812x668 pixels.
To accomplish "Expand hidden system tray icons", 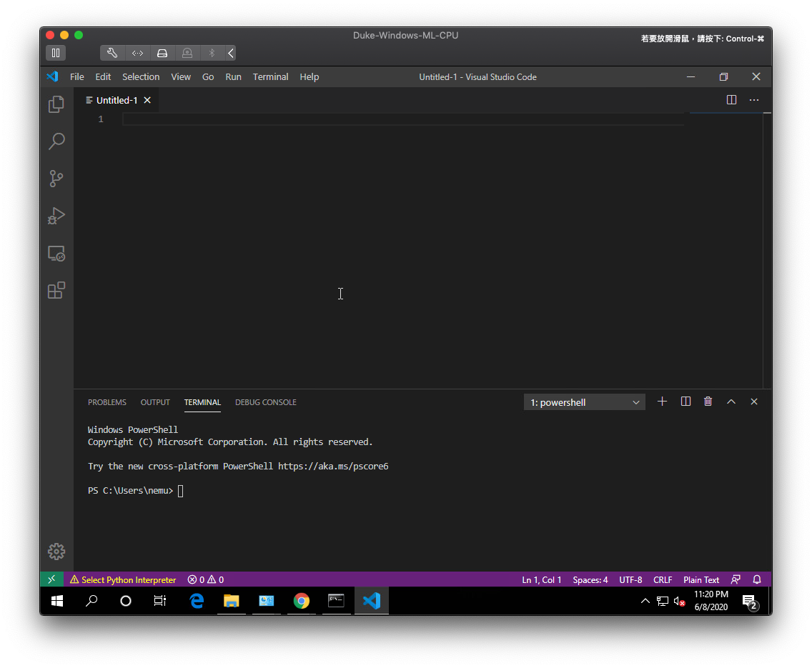I will [645, 601].
